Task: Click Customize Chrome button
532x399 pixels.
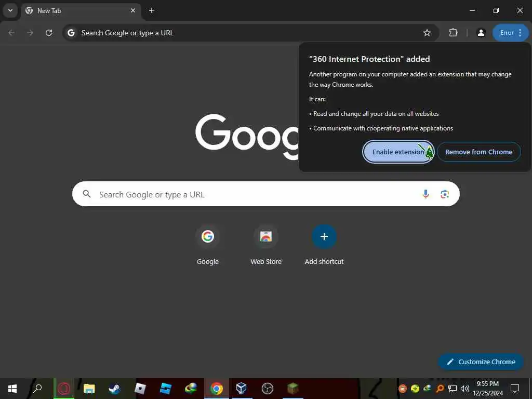Action: [x=481, y=362]
